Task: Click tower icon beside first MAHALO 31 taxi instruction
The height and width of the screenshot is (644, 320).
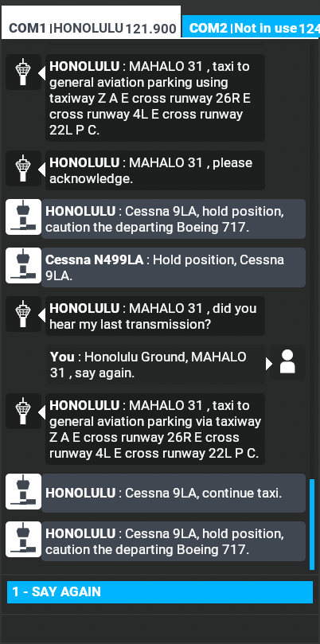Action: [x=23, y=72]
